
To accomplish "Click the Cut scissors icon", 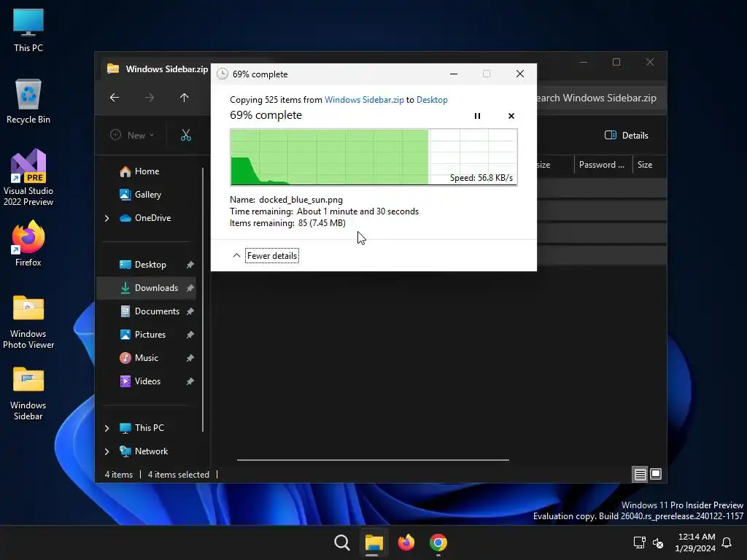I will (186, 135).
